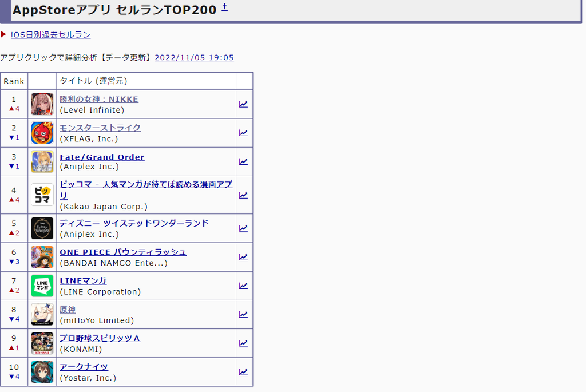Click the (XFLAG, Inc.) publisher text
Screen dimensions: 586x392
click(89, 139)
